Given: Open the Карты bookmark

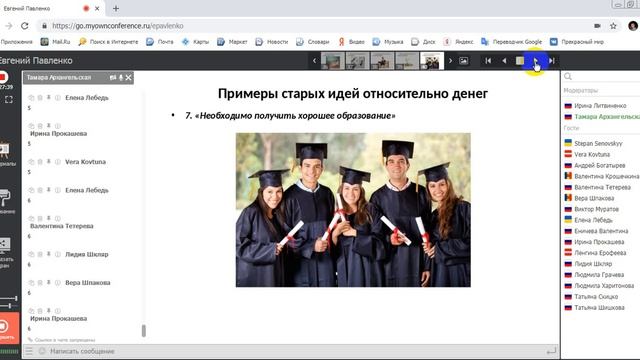Looking at the screenshot, I should coord(195,42).
